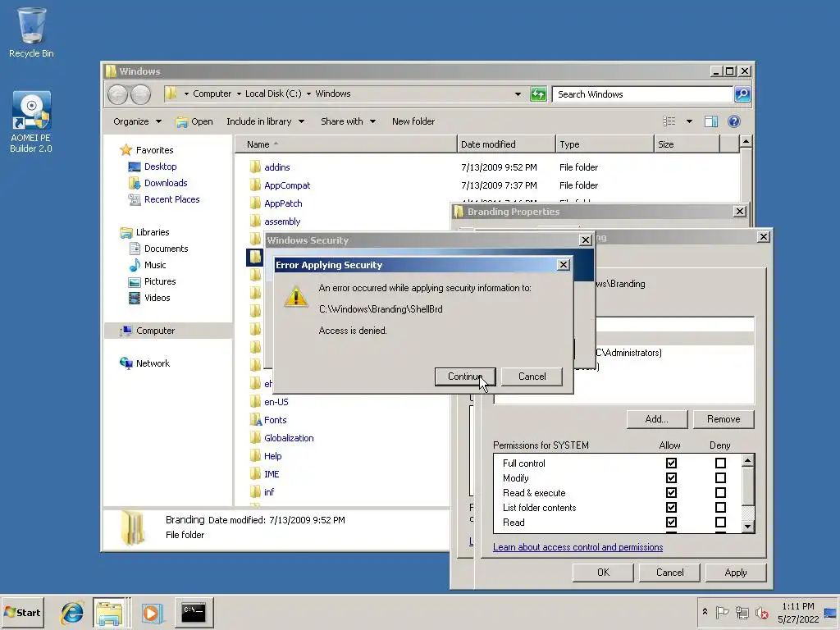Click the Music library icon
840x630 pixels.
(x=135, y=265)
